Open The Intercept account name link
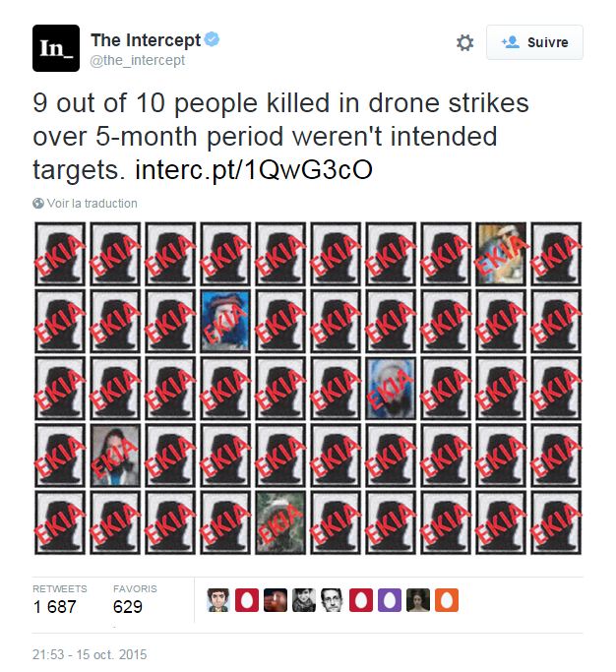The width and height of the screenshot is (616, 672). [146, 40]
